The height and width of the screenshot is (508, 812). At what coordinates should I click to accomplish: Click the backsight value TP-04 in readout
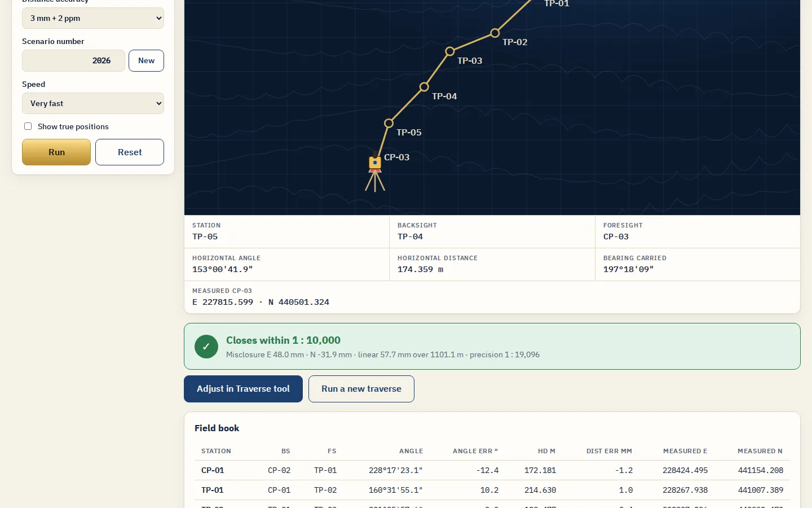(410, 237)
